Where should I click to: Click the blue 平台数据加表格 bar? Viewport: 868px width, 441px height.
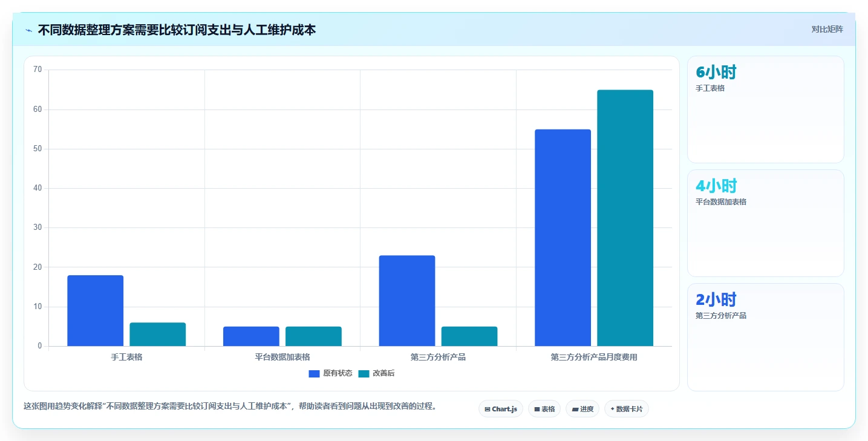tap(251, 336)
